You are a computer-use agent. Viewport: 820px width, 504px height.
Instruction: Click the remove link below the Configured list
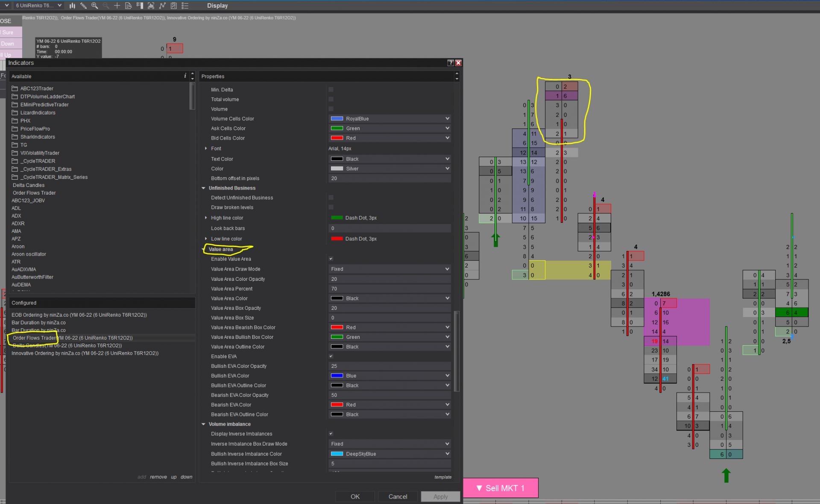(x=158, y=477)
